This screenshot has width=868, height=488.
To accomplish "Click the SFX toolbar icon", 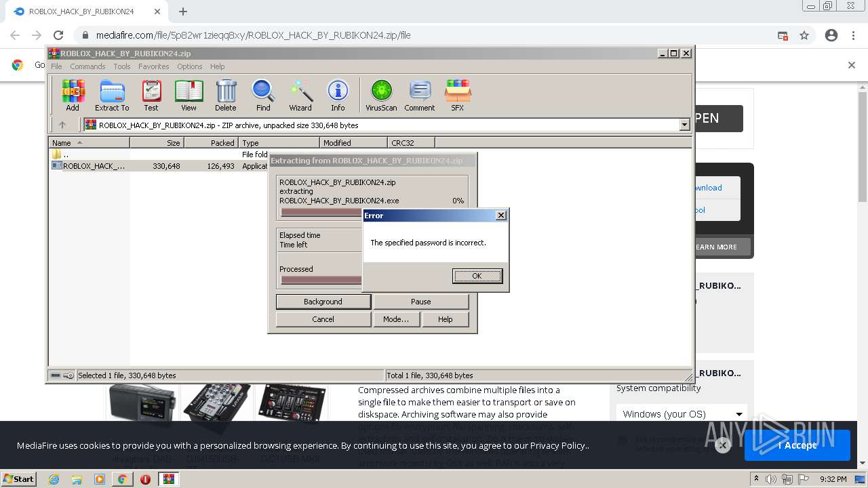I will pos(458,96).
